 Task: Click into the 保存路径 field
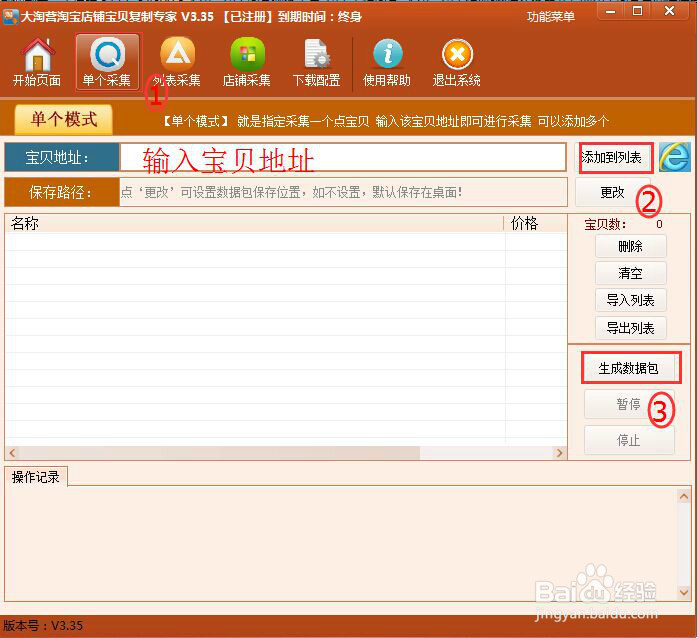[343, 192]
